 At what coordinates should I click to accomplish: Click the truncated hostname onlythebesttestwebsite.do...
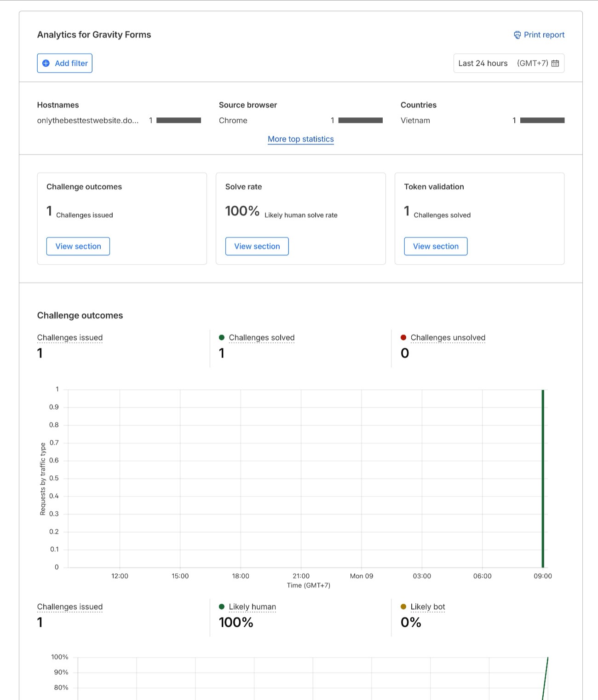[x=88, y=120]
